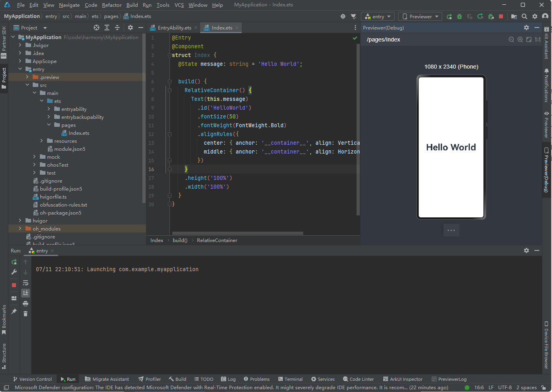Toggle pin tab in Run panel
This screenshot has height=392, width=552.
point(14,311)
